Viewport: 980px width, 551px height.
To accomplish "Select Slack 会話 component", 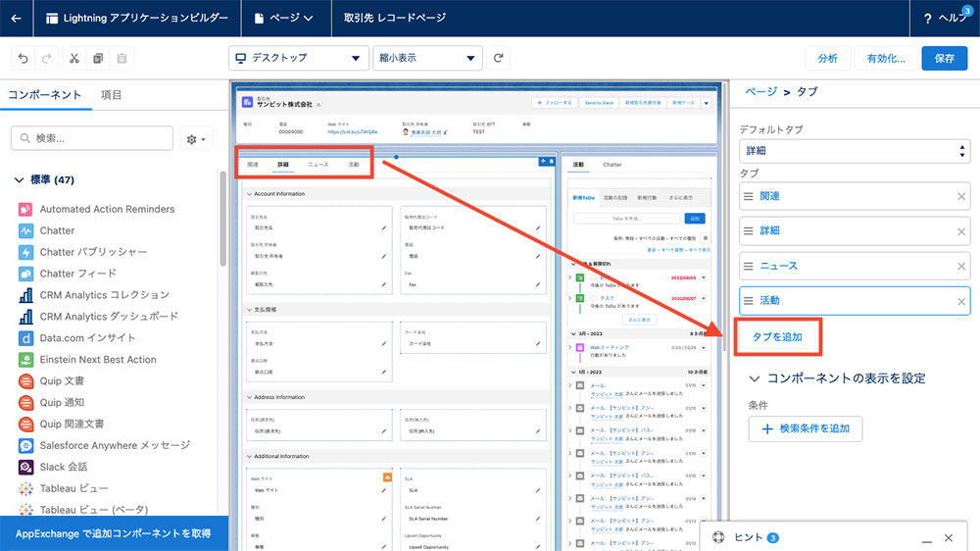I will pos(63,468).
